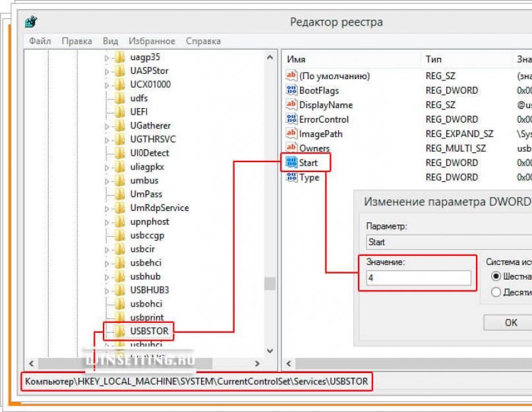Expand the UGTHRSVC tree node
The width and height of the screenshot is (532, 412).
point(107,140)
